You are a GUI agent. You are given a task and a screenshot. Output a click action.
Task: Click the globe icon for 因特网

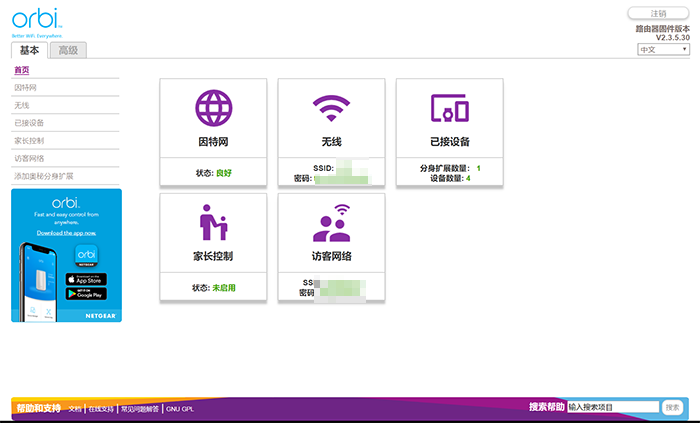(213, 107)
